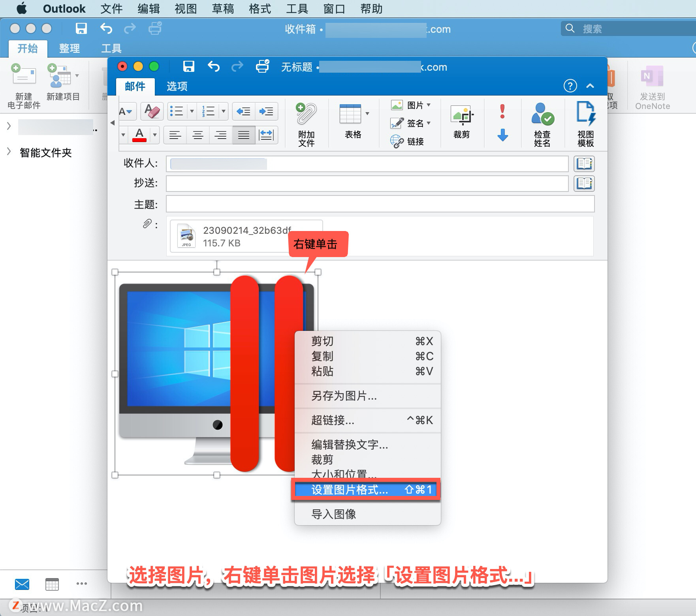696x616 pixels.
Task: Choose Hyperlink from context menu
Action: click(367, 420)
